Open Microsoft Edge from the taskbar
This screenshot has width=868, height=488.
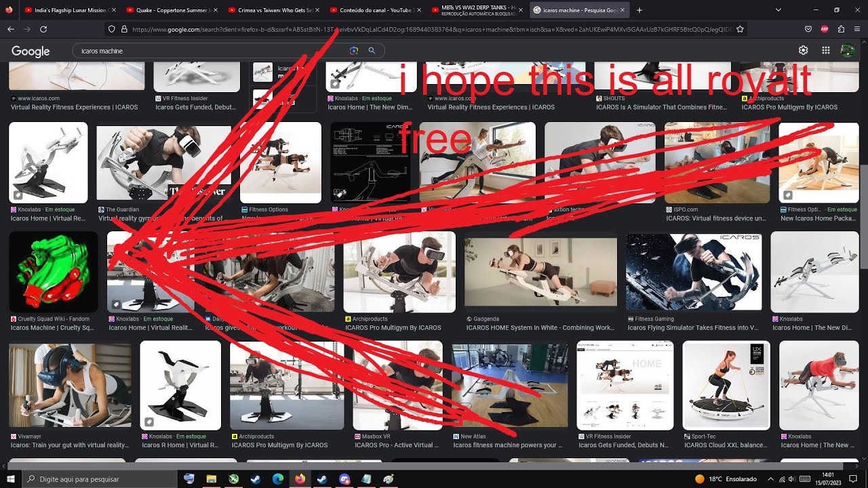tap(277, 479)
